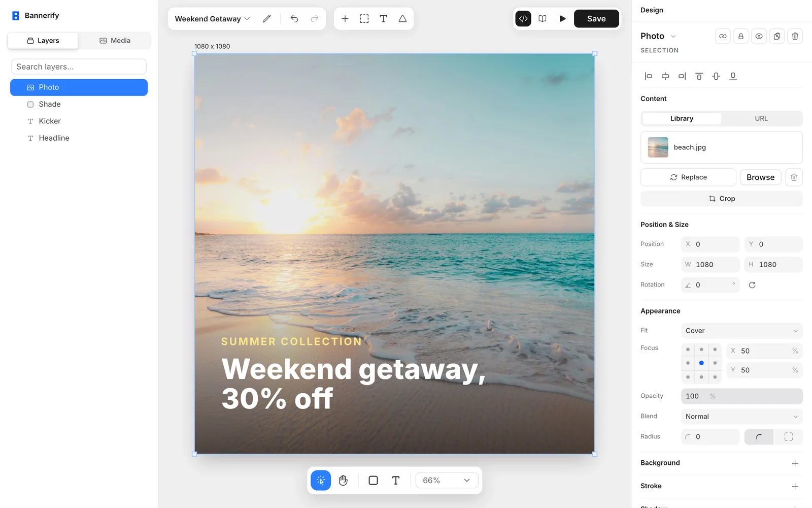Click the redo arrow icon
The image size is (812, 508).
[315, 19]
